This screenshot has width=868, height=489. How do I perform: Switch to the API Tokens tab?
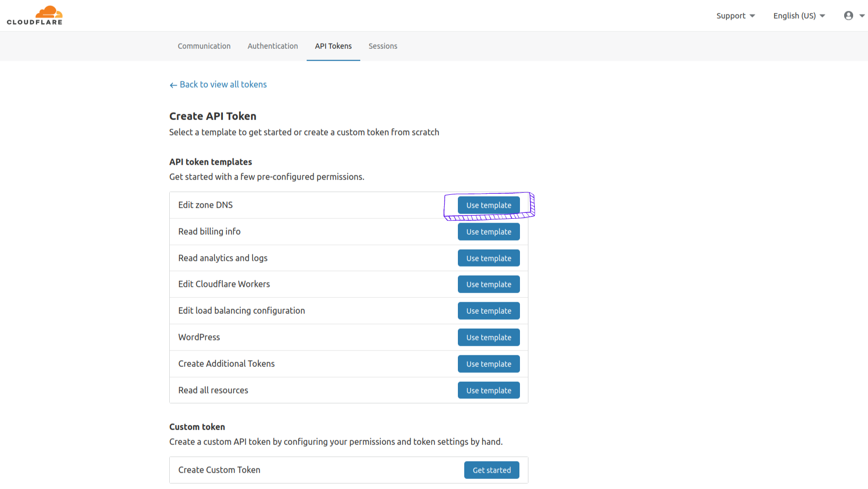coord(333,46)
